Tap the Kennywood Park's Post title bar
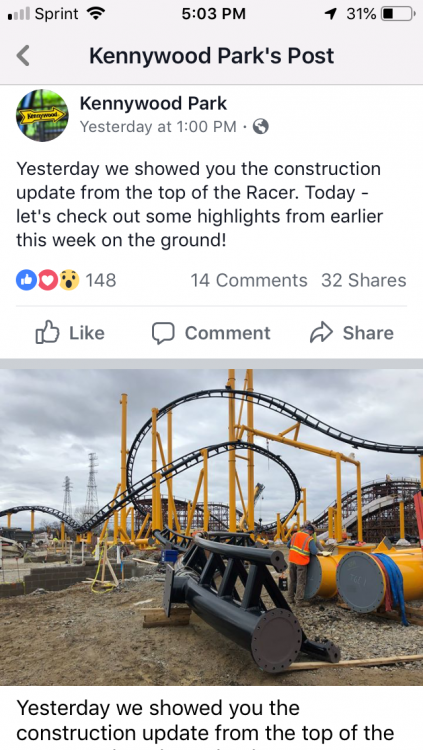 [x=212, y=56]
